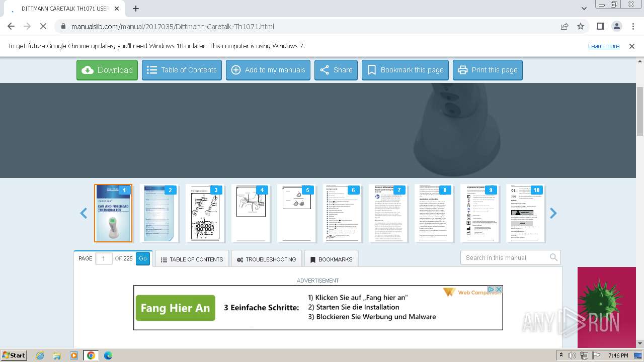
Task: Switch to the BOOKMARKS tab
Action: (331, 259)
